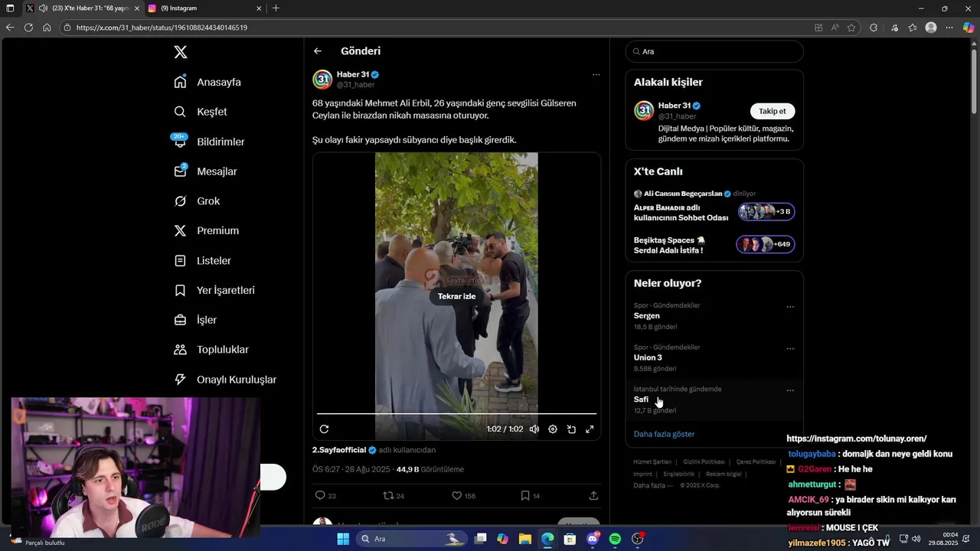Open the taskbar clock showing 00:04
980x551 pixels.
click(943, 539)
